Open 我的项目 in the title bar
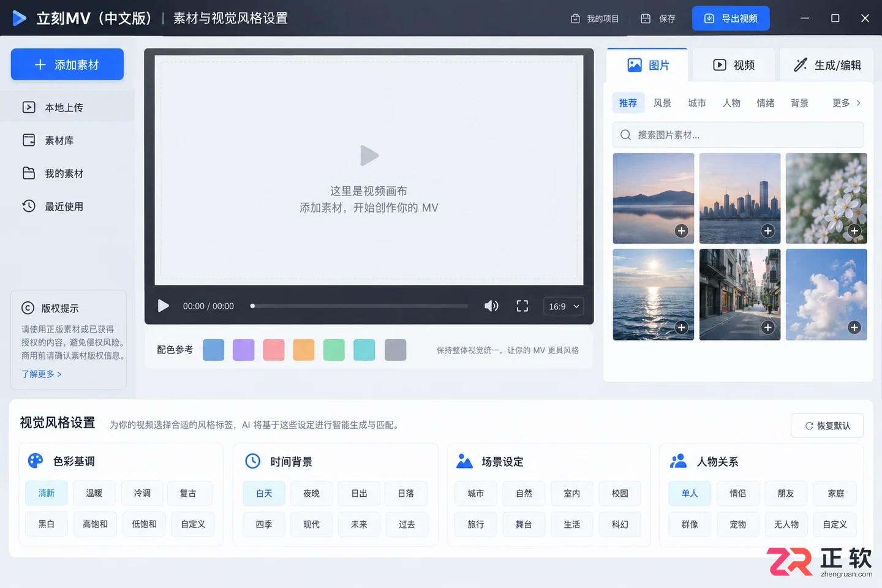 click(x=595, y=18)
